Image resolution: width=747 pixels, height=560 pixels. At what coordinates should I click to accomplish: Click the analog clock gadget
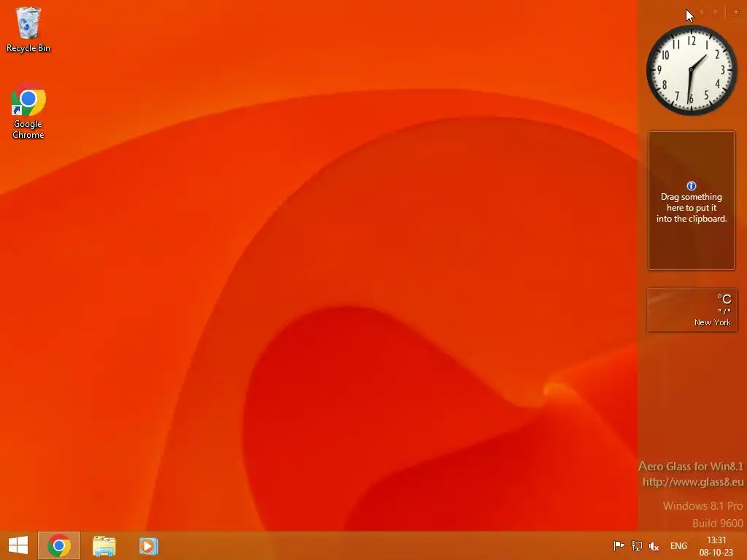tap(692, 70)
